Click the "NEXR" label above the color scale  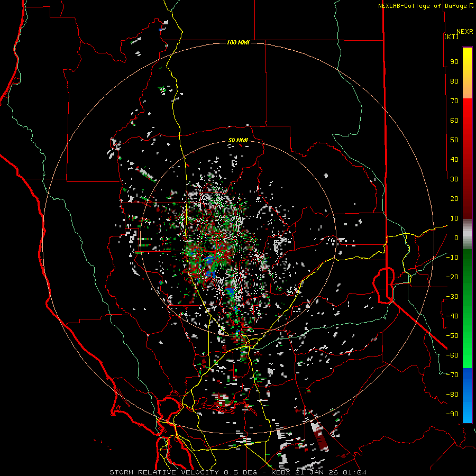(465, 32)
